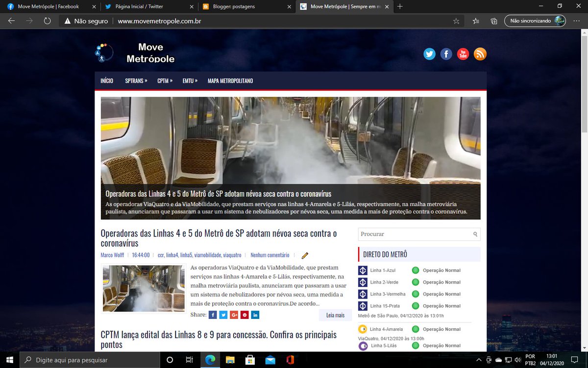Click the Linha 1-Azul metro icon
The image size is (588, 368).
pyautogui.click(x=363, y=270)
